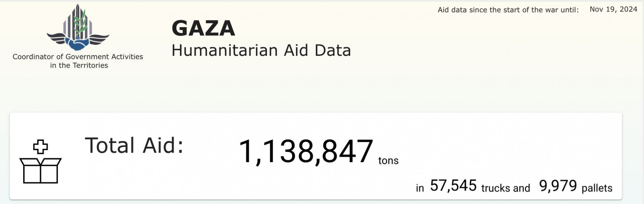Select the 9,979 pallets count

pos(558,186)
